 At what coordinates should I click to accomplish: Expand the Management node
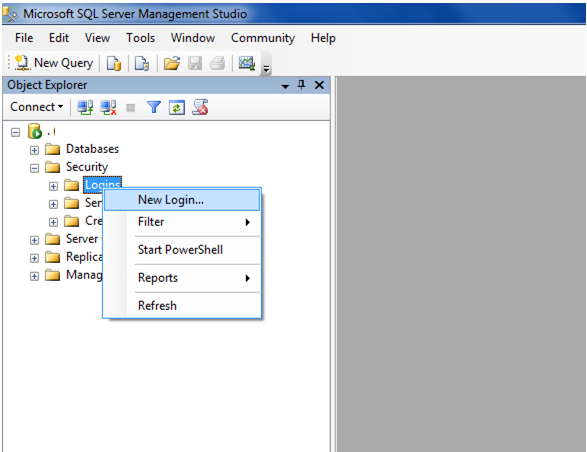click(34, 276)
